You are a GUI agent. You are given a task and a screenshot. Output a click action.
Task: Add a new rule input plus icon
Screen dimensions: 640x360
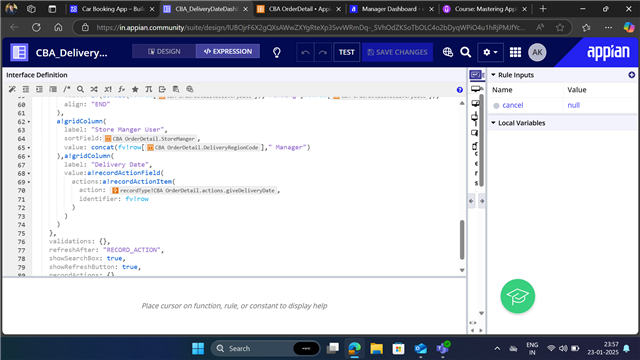pos(632,75)
